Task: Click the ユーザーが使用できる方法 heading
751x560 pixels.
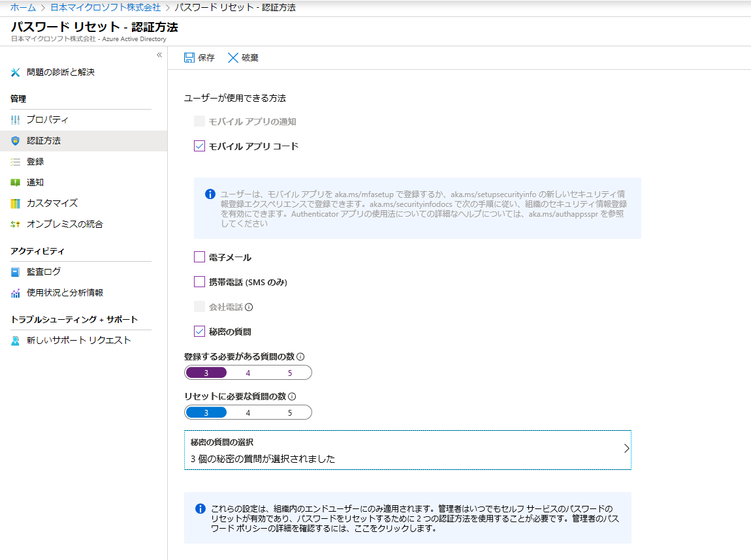Action: pyautogui.click(x=234, y=98)
